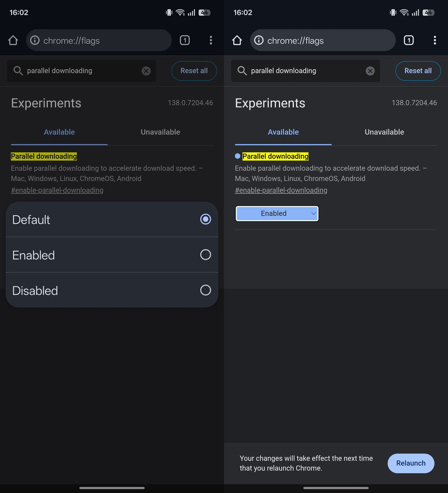The image size is (448, 493).
Task: Click Reset all in left screen
Action: point(194,71)
